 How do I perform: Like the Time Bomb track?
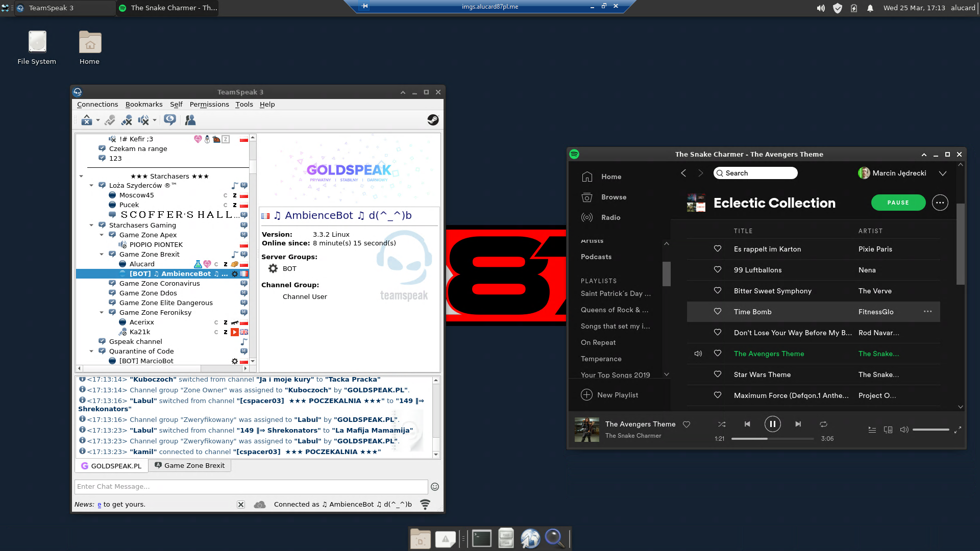click(717, 312)
